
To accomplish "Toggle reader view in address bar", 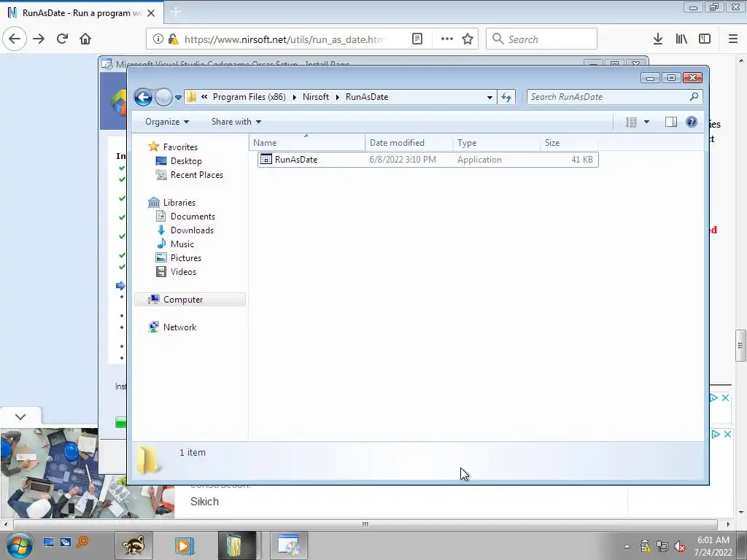I will (417, 39).
